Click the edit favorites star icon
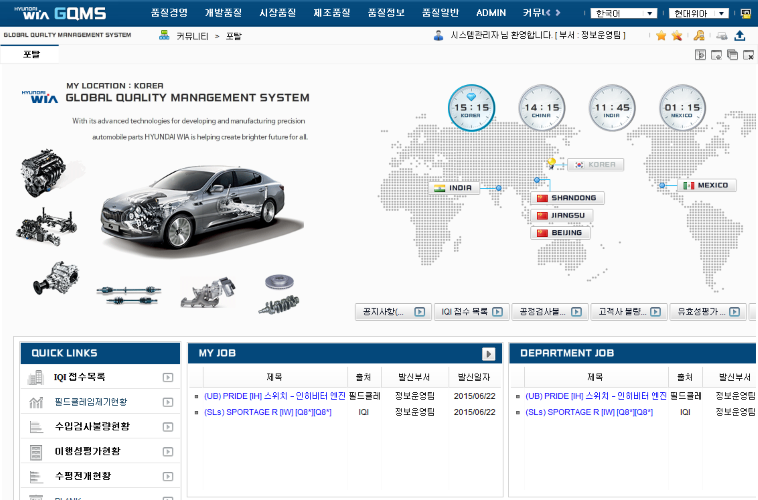This screenshot has height=500, width=758. pos(677,35)
